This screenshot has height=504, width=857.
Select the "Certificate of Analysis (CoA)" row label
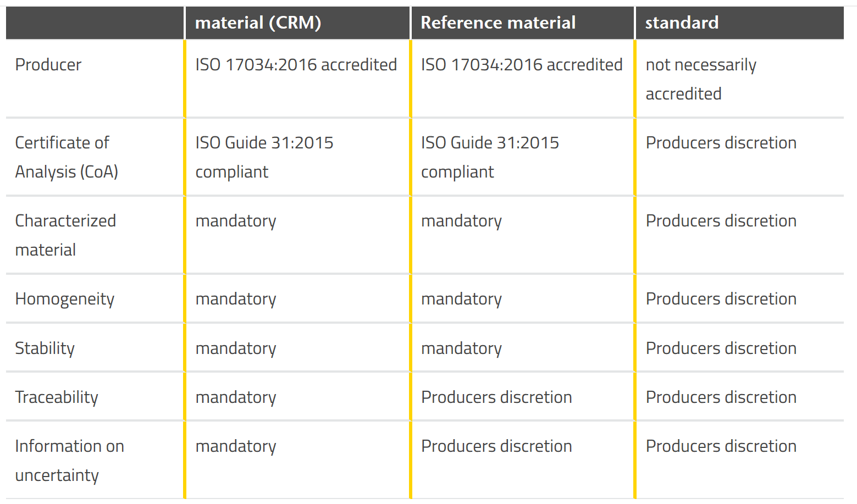pos(67,157)
